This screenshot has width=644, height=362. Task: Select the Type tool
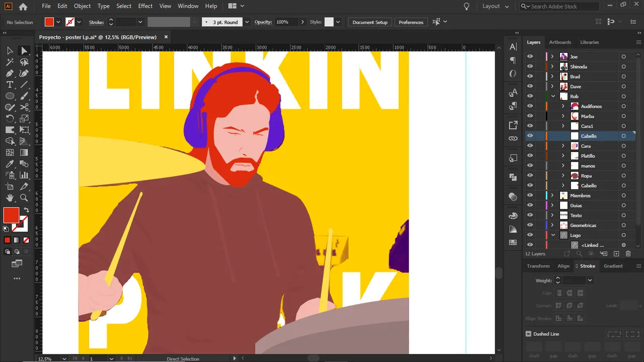(10, 85)
